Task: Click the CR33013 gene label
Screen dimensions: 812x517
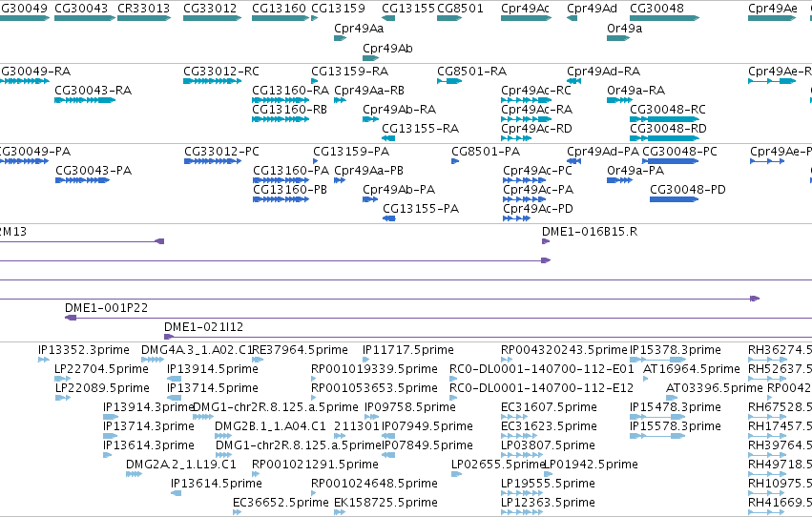Action: point(143,9)
